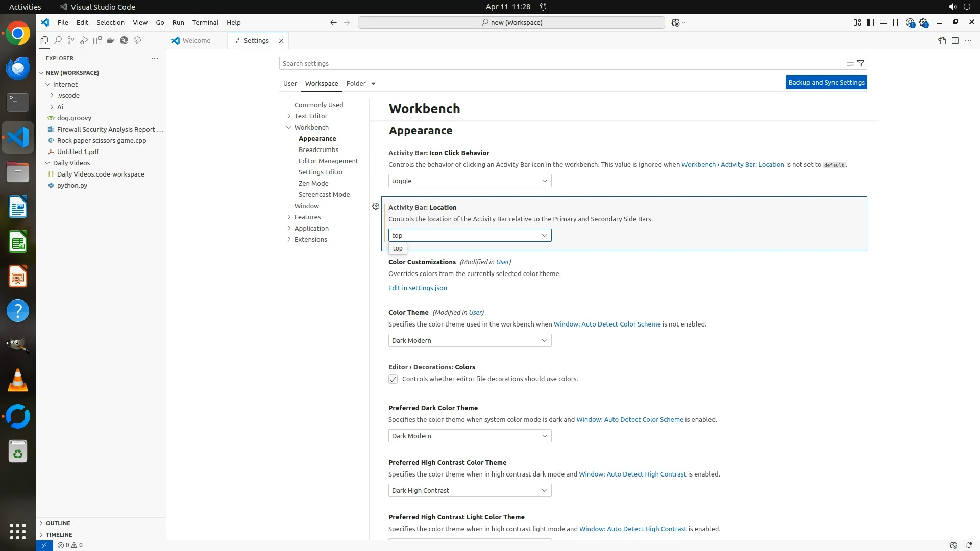The width and height of the screenshot is (980, 551).
Task: Open the Color Theme dropdown
Action: click(x=470, y=340)
